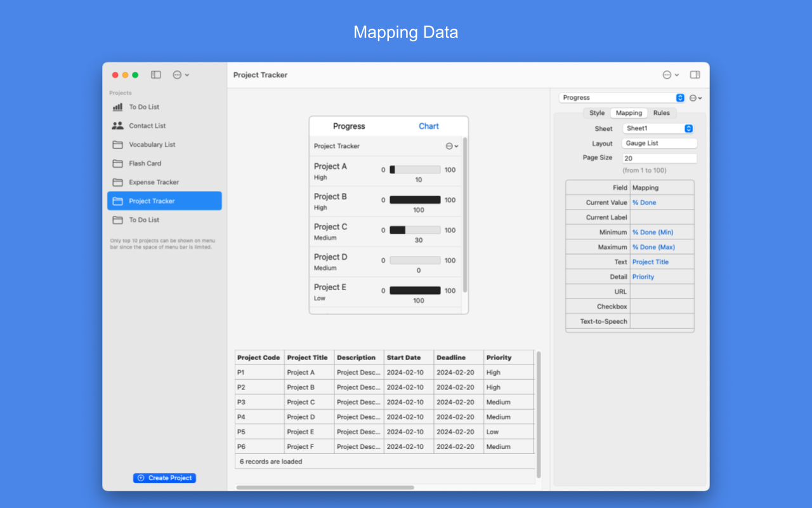Viewport: 812px width, 508px height.
Task: Switch to the Mapping tab
Action: tap(629, 113)
